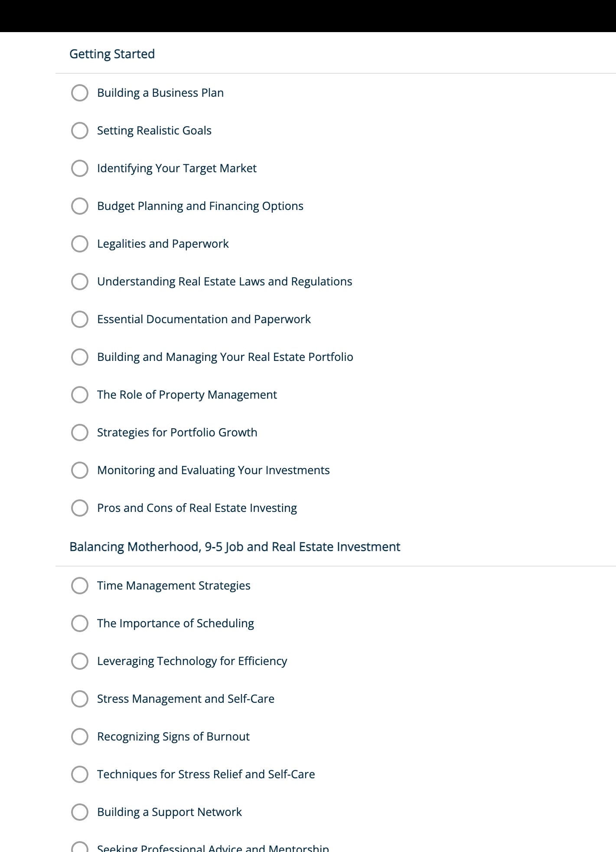Go to Monitoring and Evaluating Your Investments

point(213,470)
